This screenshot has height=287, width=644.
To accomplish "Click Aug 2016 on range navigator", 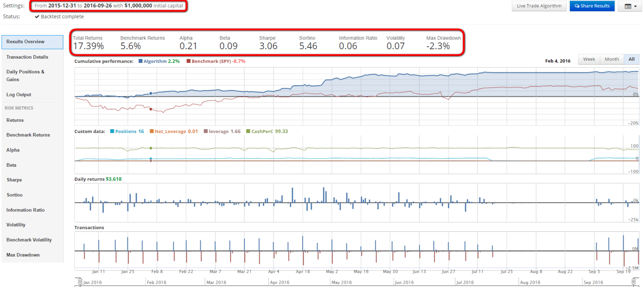I will point(530,282).
